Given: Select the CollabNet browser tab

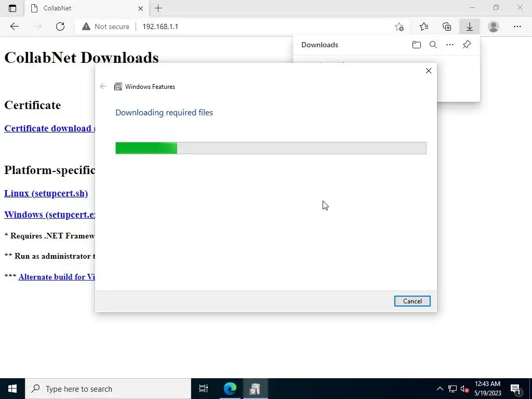Looking at the screenshot, I should coord(87,8).
